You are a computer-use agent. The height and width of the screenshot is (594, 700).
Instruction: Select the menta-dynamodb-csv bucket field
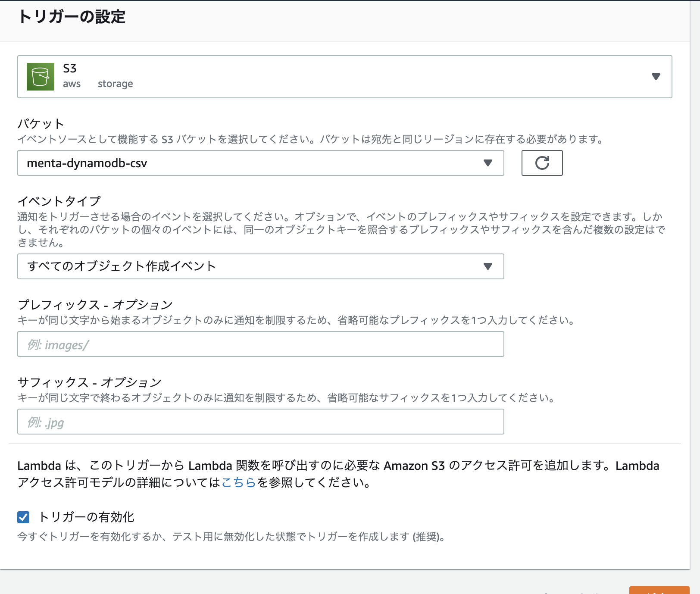[250, 163]
